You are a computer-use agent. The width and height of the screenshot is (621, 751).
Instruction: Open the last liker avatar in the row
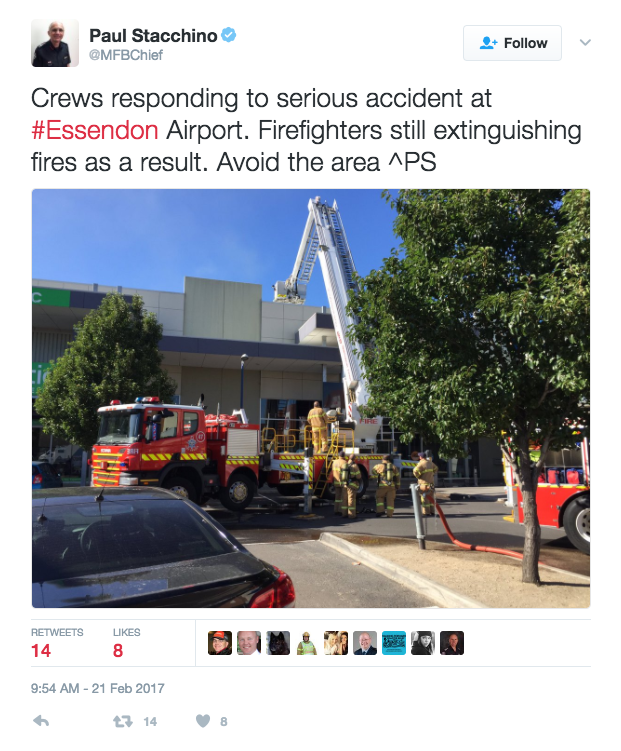[x=452, y=643]
